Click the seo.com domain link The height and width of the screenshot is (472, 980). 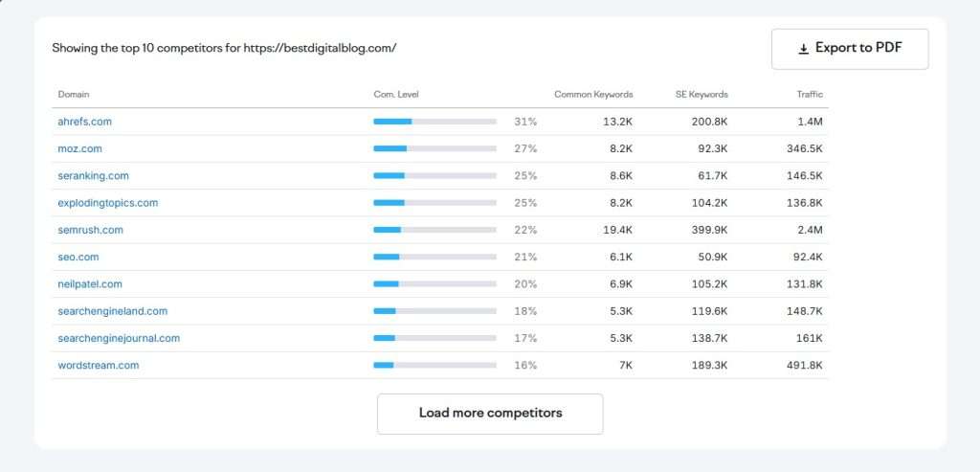[78, 258]
